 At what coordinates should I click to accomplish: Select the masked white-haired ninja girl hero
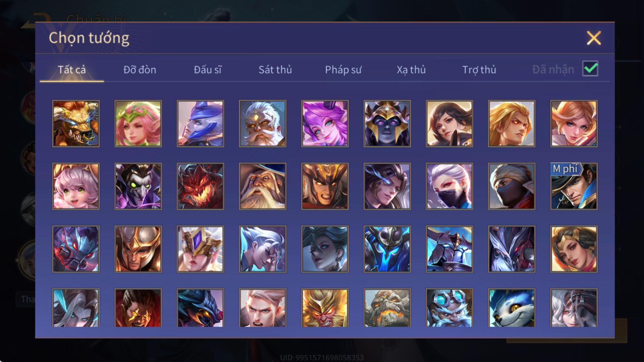click(x=449, y=186)
